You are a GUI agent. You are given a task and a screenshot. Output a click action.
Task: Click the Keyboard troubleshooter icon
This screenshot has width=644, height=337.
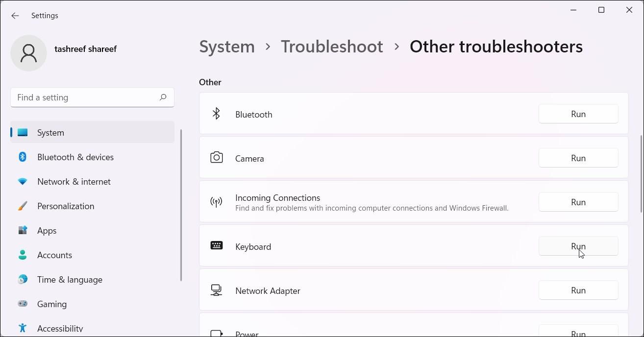point(216,246)
